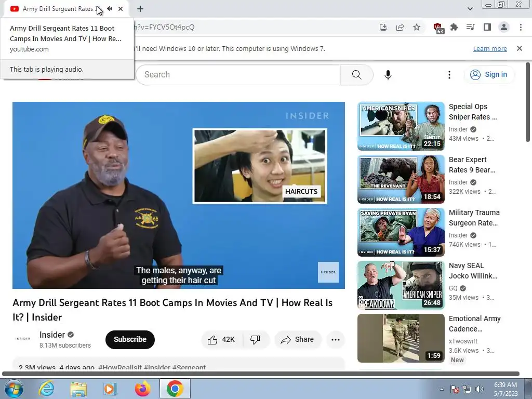Open the Bear Expert video thumbnail
Viewport: 532px width, 399px height.
pos(401,179)
